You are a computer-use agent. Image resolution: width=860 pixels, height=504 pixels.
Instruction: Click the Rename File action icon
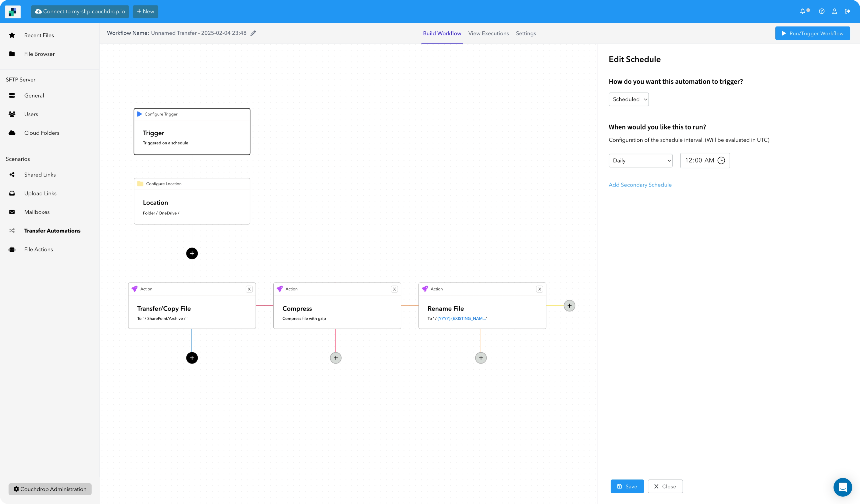(x=425, y=289)
